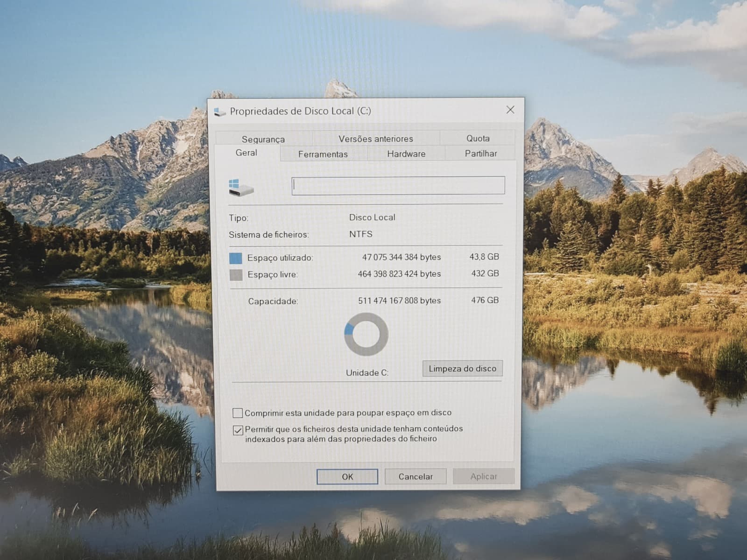Click the 'Espaço utilizado:' label
The height and width of the screenshot is (560, 747).
coord(280,258)
